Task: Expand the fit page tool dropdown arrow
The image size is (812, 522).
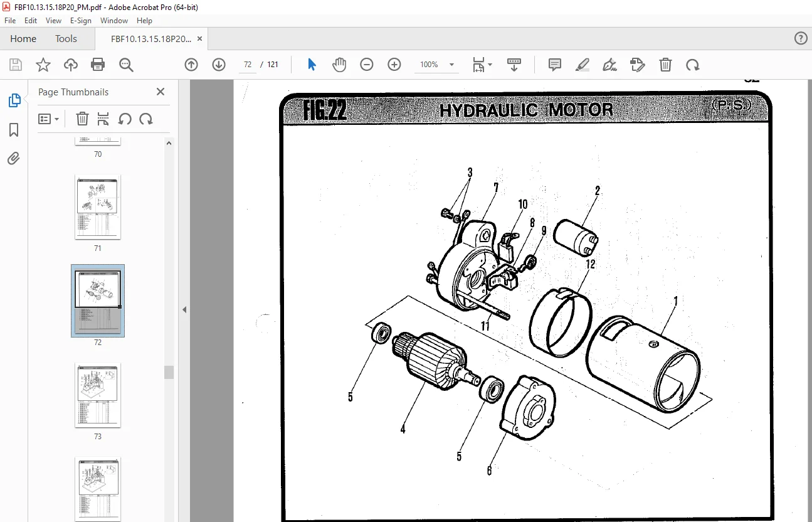Action: 490,65
